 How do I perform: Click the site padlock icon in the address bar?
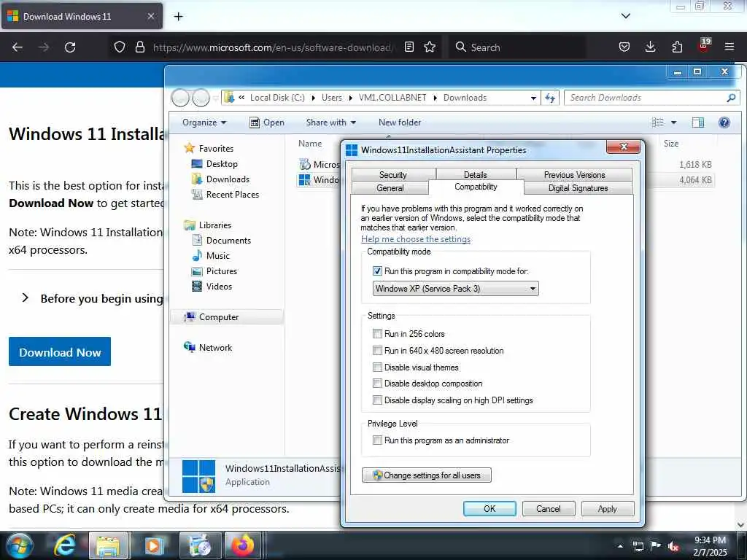[x=139, y=47]
